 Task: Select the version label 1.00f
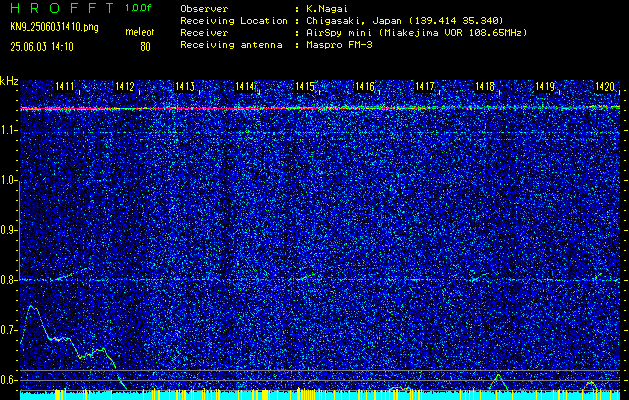[138, 8]
